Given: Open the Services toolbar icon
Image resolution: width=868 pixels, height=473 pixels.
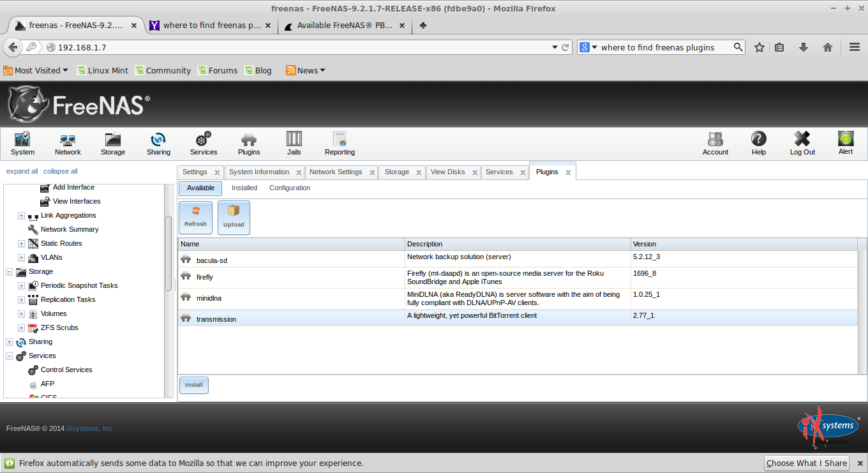Looking at the screenshot, I should click(204, 144).
